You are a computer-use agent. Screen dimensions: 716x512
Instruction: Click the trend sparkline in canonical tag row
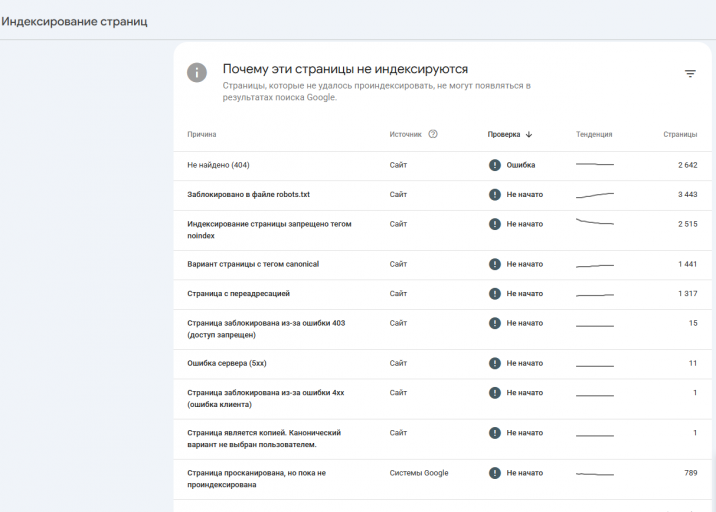pos(595,266)
